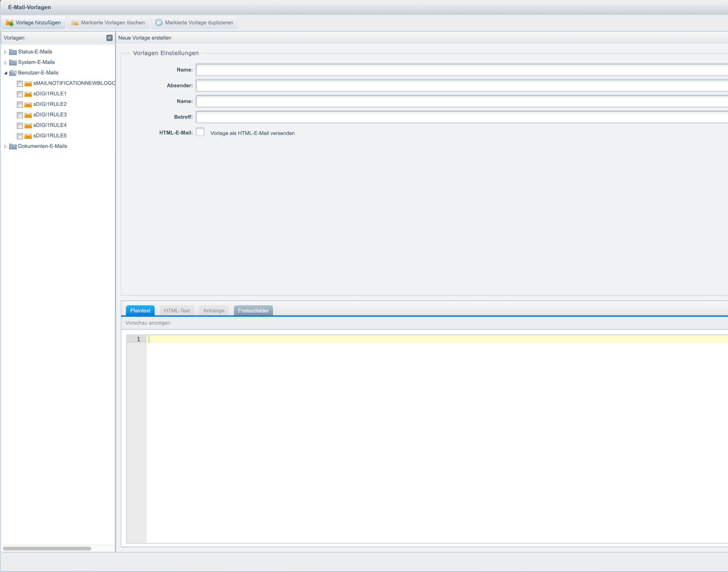Click the System-E-Mails folder icon
The image size is (728, 572).
tap(13, 62)
